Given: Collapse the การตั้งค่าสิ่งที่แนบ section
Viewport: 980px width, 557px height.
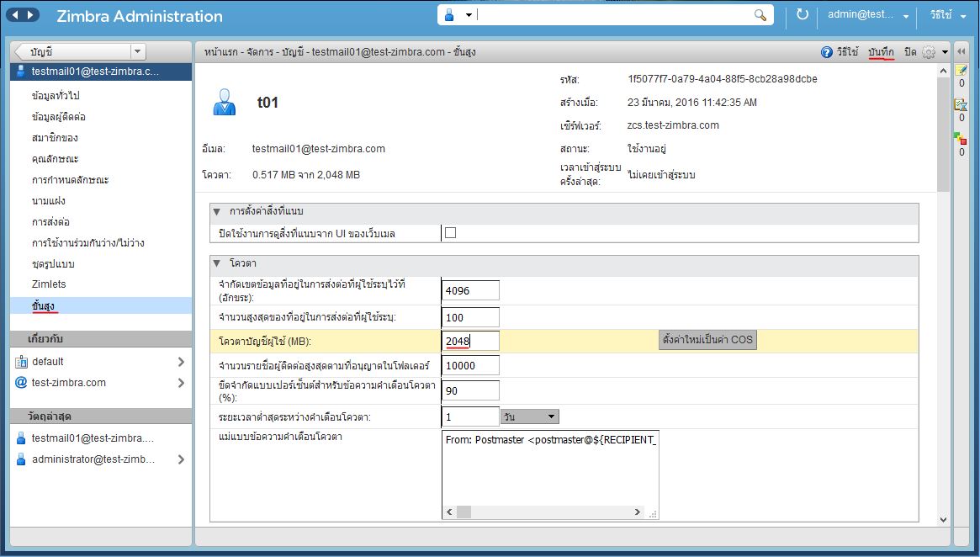Looking at the screenshot, I should pos(217,211).
